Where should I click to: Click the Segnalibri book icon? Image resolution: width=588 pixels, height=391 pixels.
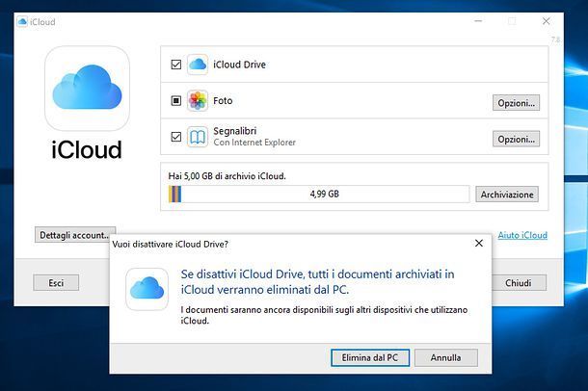pyautogui.click(x=198, y=137)
